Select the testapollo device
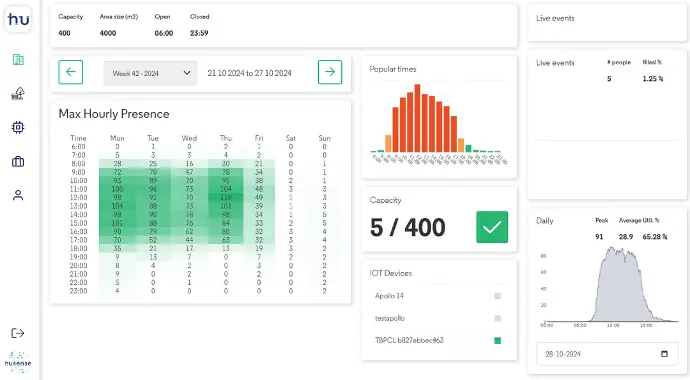 pyautogui.click(x=390, y=318)
